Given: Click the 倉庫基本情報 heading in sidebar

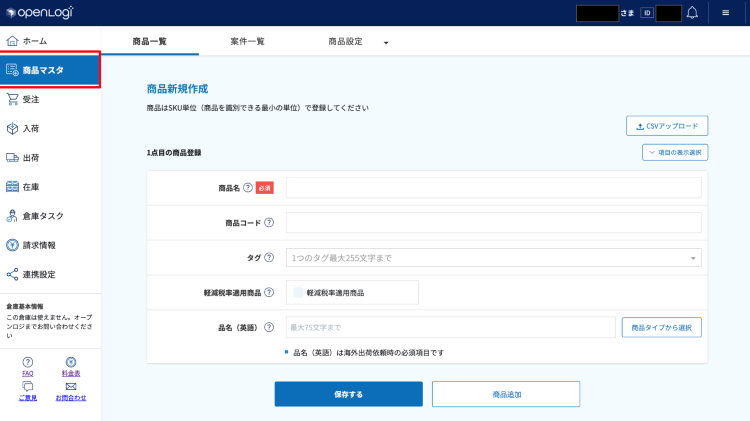Looking at the screenshot, I should [x=24, y=306].
